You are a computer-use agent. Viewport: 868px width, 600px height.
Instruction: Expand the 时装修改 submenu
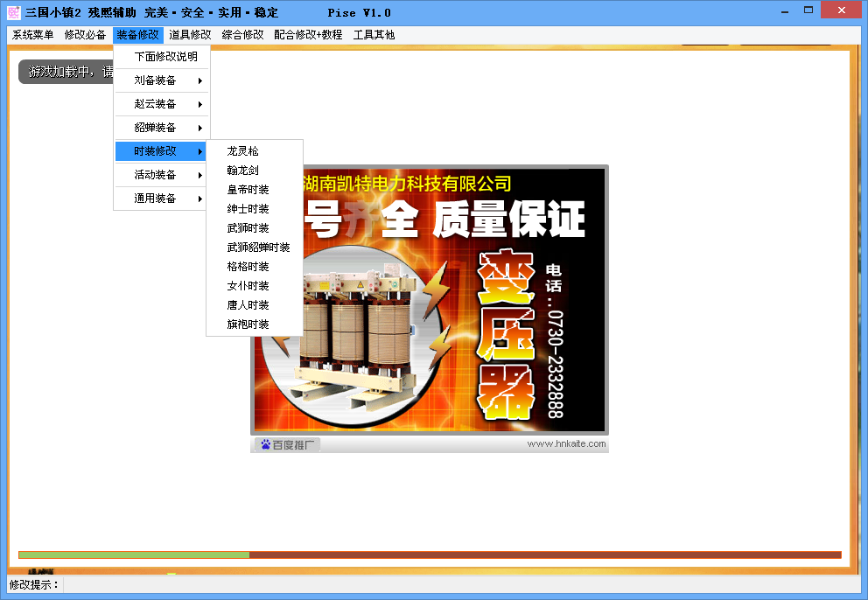coord(160,151)
